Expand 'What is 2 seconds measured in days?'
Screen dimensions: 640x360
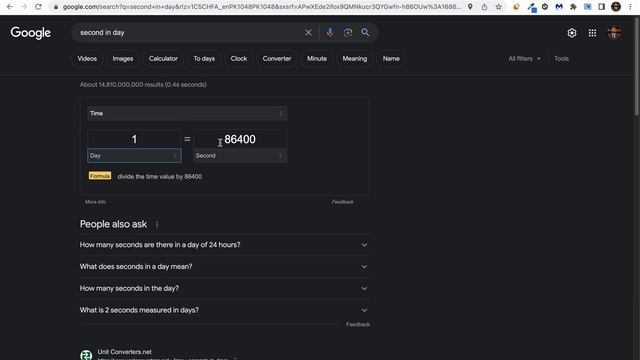point(224,310)
